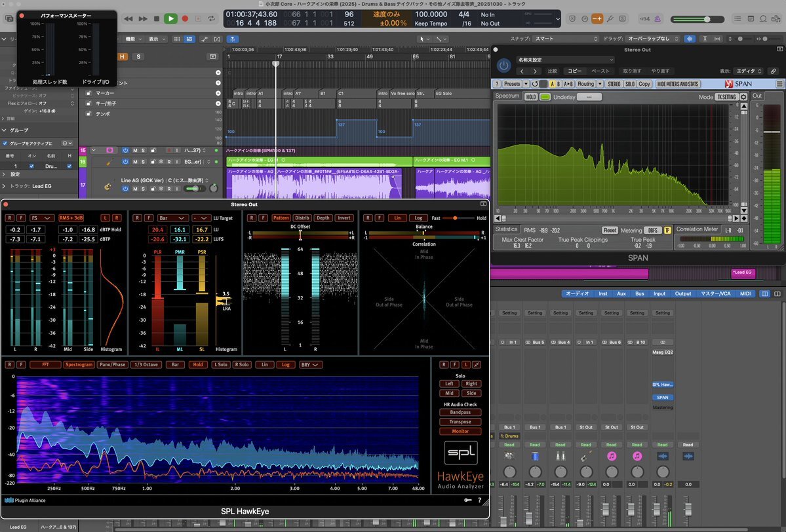Viewport: 786px width, 532px height.
Task: Enable the HOLD toggle in SPAN spectrum
Action: click(x=530, y=97)
